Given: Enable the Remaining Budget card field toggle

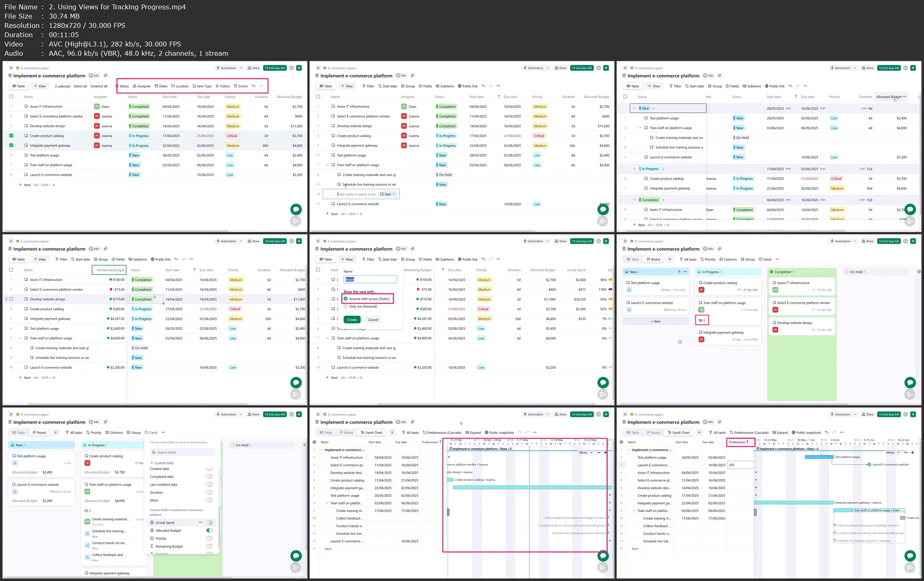Looking at the screenshot, I should pyautogui.click(x=209, y=546).
